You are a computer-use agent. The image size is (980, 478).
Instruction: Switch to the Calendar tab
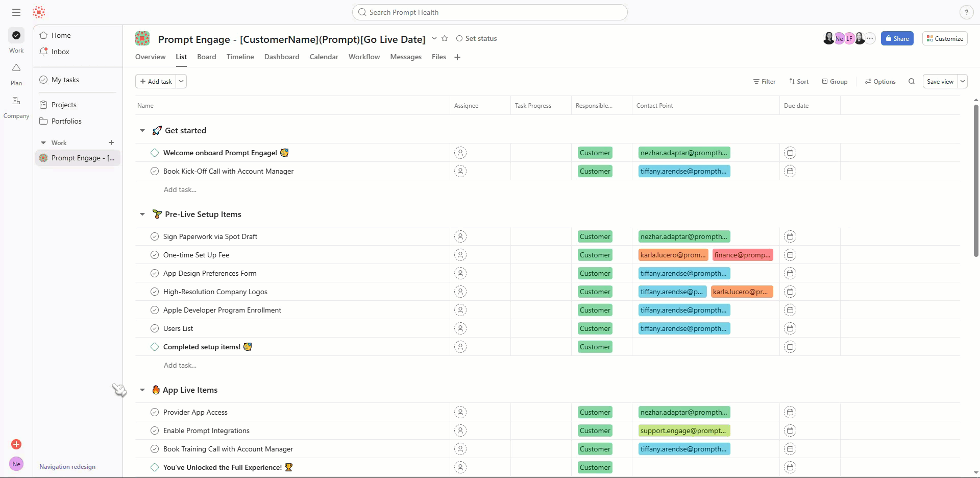tap(324, 57)
